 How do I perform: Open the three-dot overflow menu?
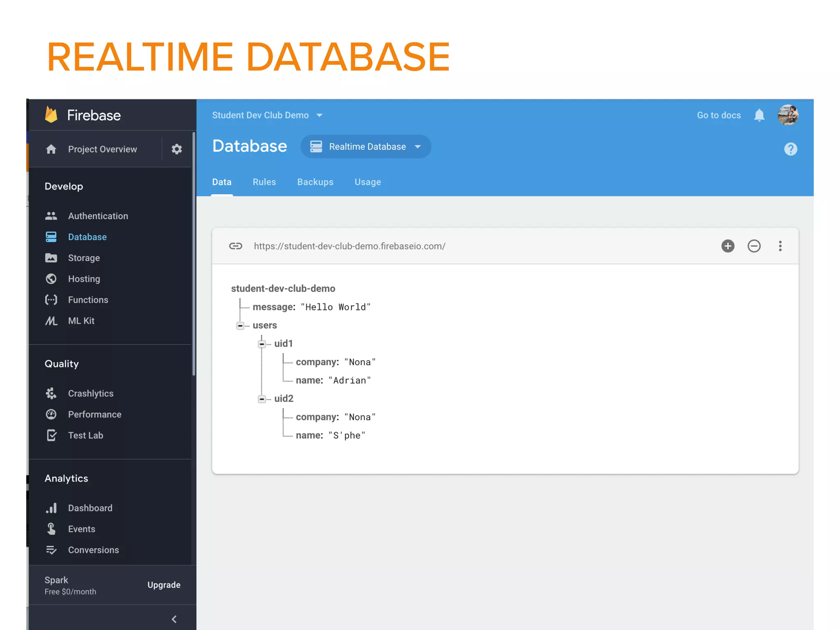tap(780, 246)
